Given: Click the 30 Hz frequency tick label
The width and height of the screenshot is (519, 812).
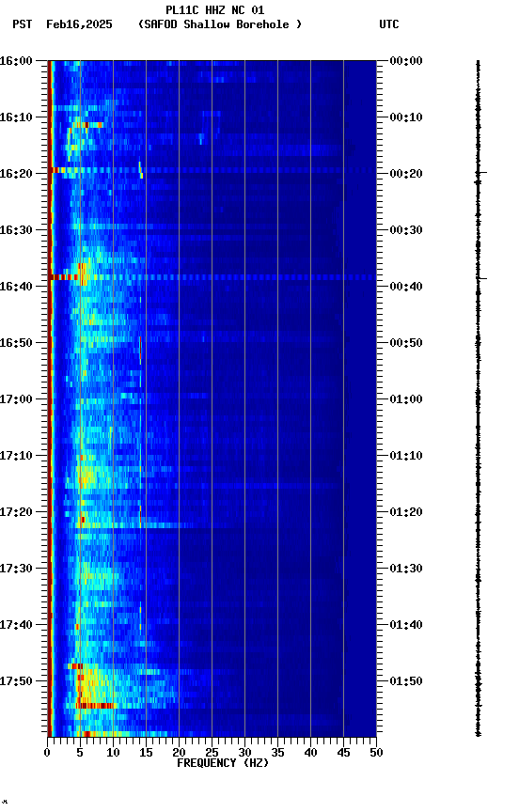Looking at the screenshot, I should pyautogui.click(x=244, y=753).
